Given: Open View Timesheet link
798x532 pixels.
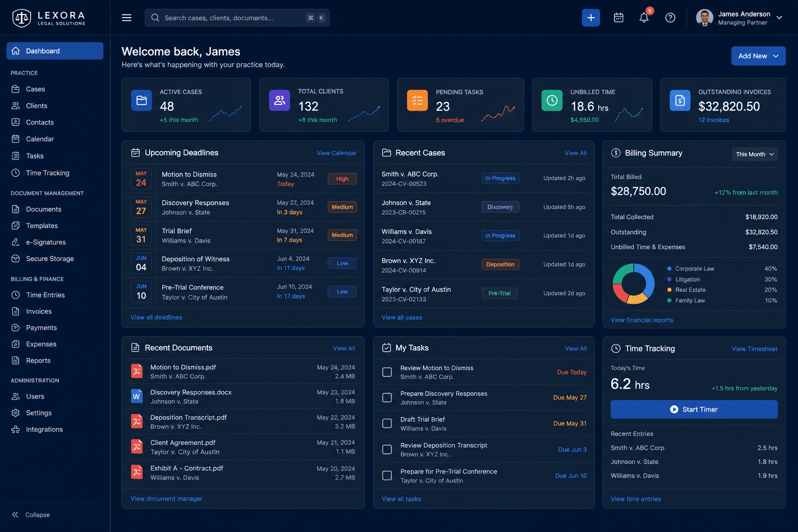Looking at the screenshot, I should coord(755,349).
